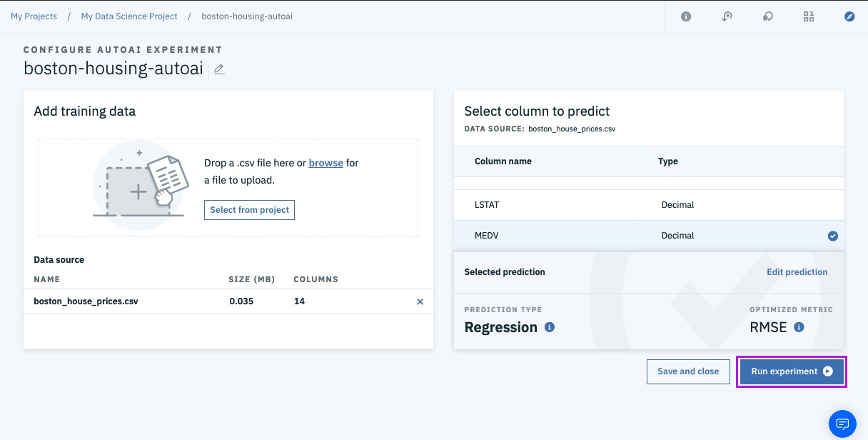The width and height of the screenshot is (868, 440).
Task: Toggle the MEDV column checkmark
Action: click(x=832, y=236)
